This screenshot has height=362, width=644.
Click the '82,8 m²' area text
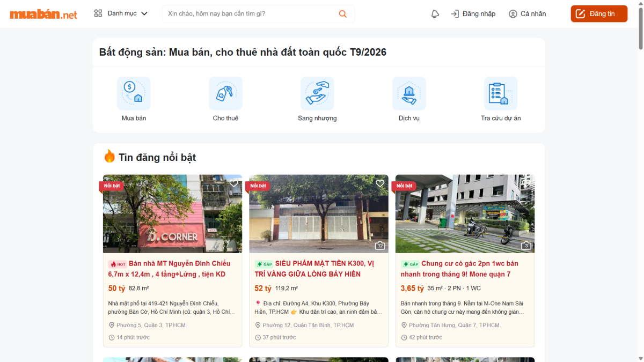(138, 289)
